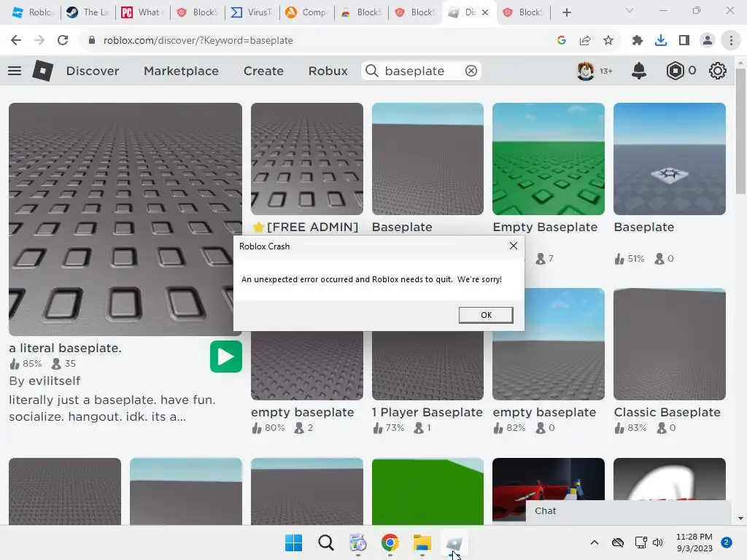Click the Google icon in address bar
Screen dimensions: 747x560
562,41
